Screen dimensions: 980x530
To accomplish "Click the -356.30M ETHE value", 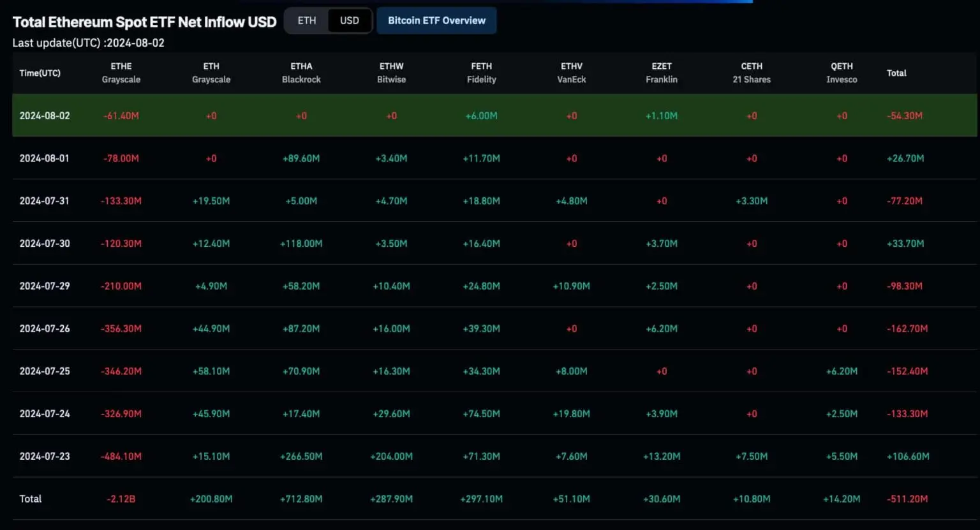I will click(x=121, y=329).
